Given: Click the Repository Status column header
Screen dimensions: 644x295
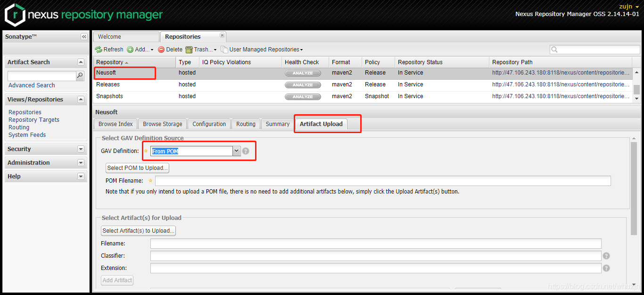Looking at the screenshot, I should click(442, 62).
